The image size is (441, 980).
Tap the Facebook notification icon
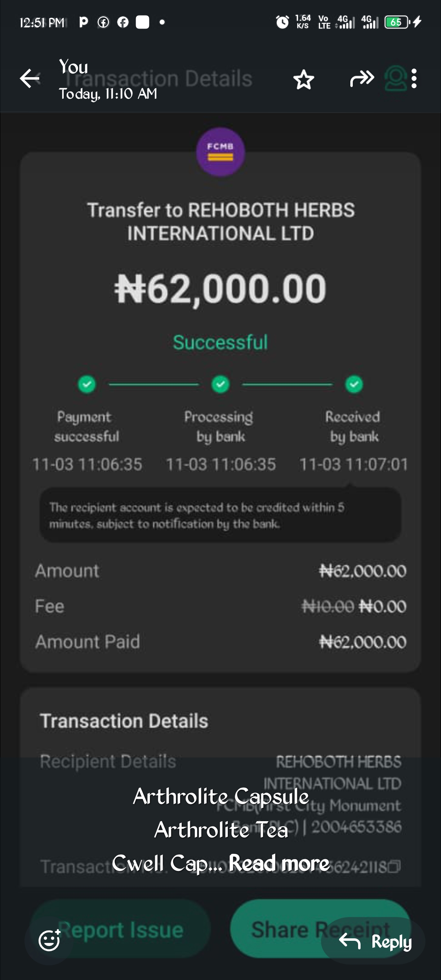tap(123, 22)
